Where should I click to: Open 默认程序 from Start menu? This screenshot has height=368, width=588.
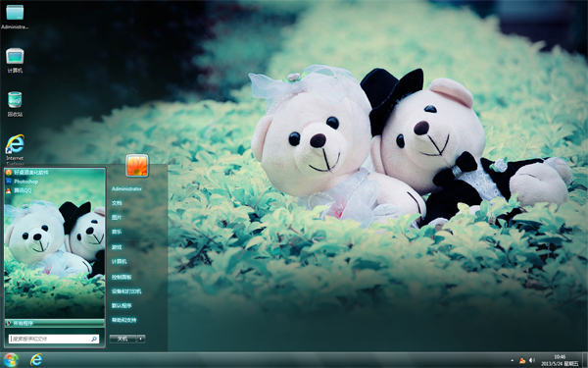coord(122,305)
